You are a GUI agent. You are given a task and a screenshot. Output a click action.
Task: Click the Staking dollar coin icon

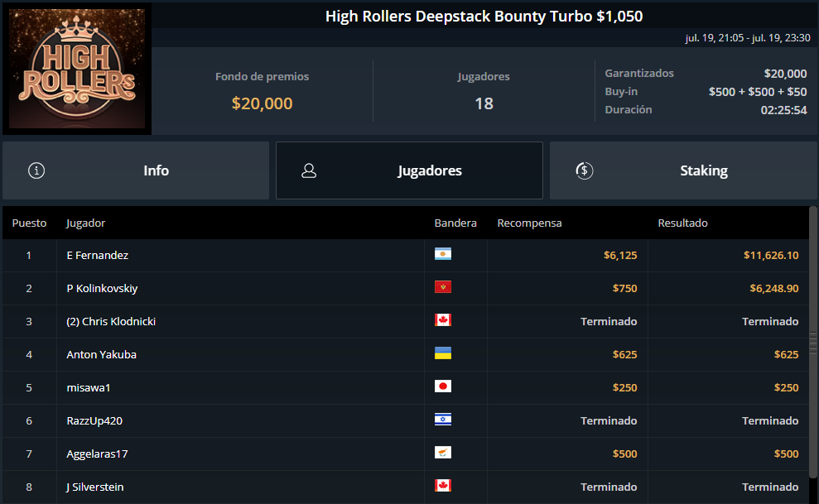click(x=584, y=170)
